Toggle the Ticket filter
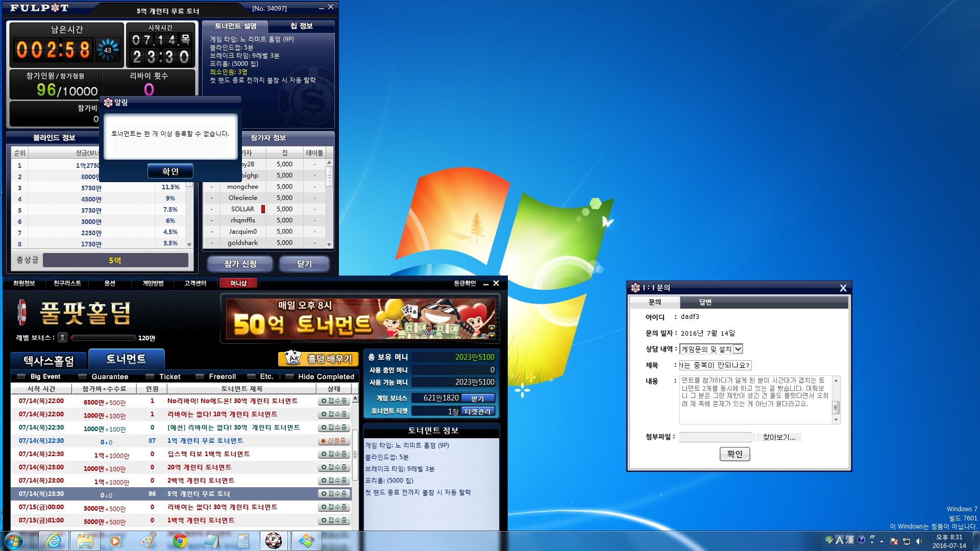980x551 pixels. coord(163,377)
